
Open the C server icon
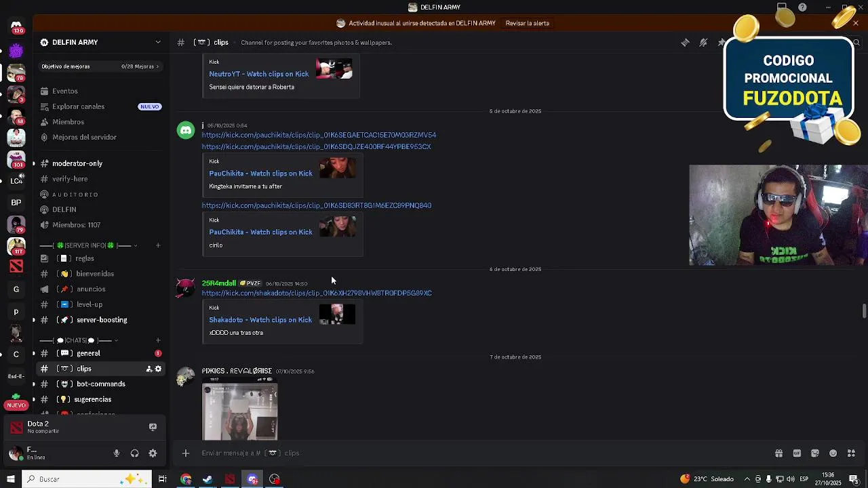tap(16, 354)
